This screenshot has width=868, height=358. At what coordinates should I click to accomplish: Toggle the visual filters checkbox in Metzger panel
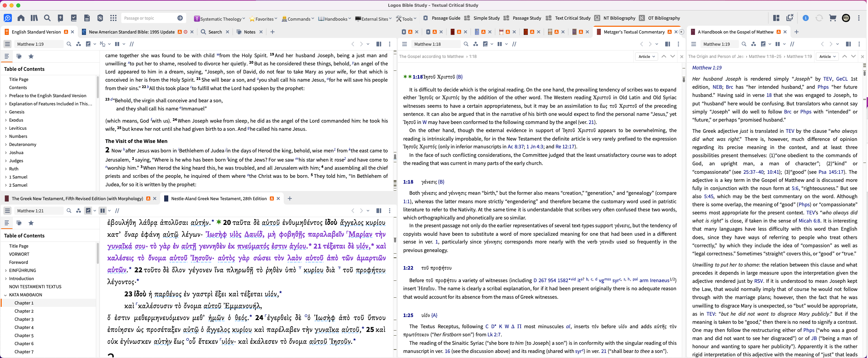pyautogui.click(x=486, y=44)
